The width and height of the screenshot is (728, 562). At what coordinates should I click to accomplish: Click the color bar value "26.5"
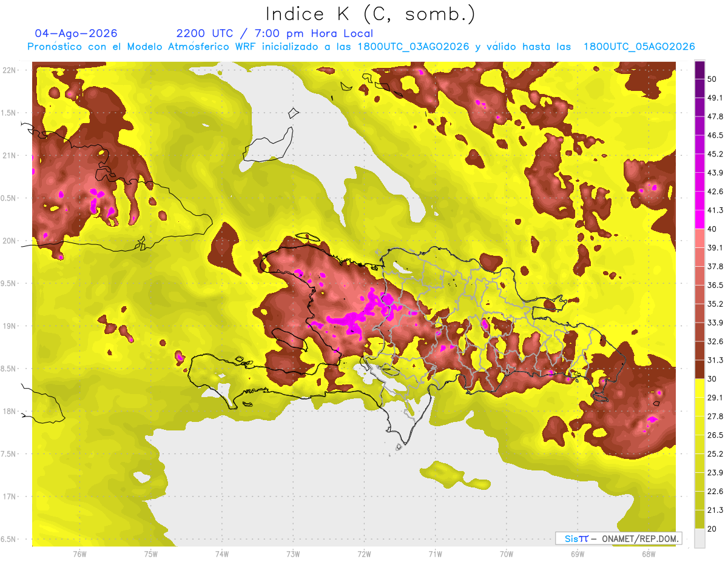tap(715, 435)
